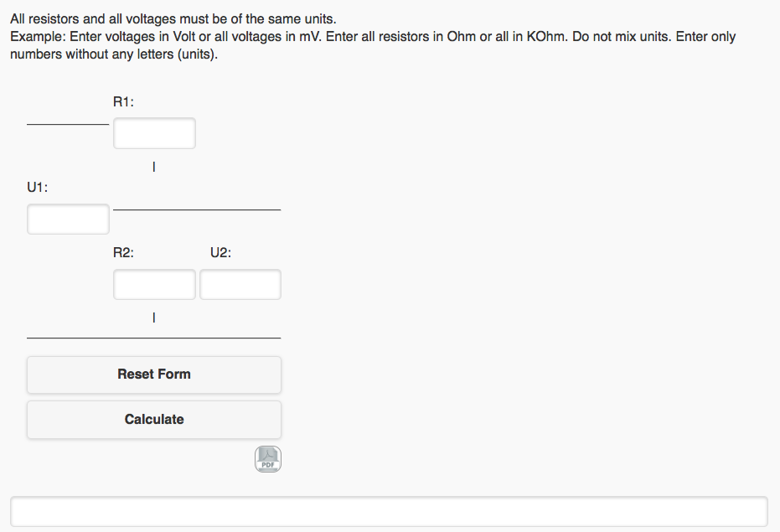Click the horizontal wire above the U2 label
The width and height of the screenshot is (780, 532).
pos(197,209)
